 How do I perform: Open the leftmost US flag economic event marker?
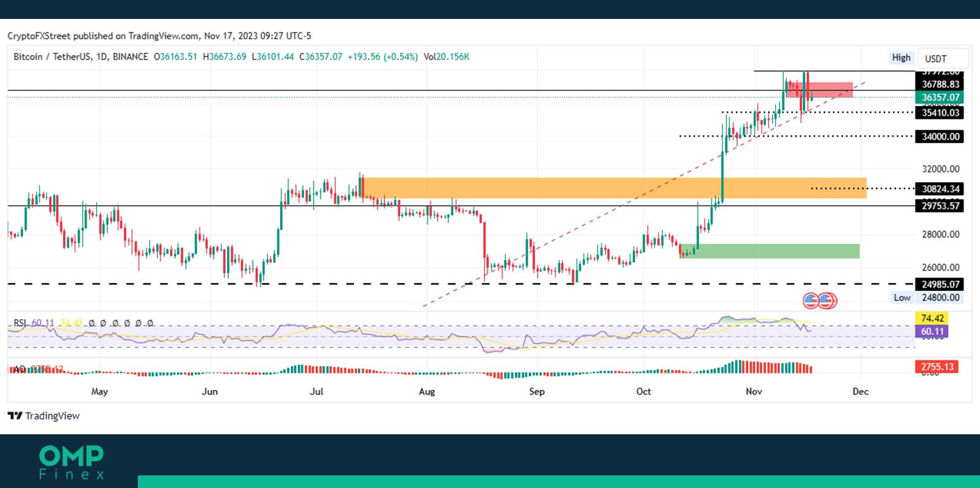pos(811,300)
